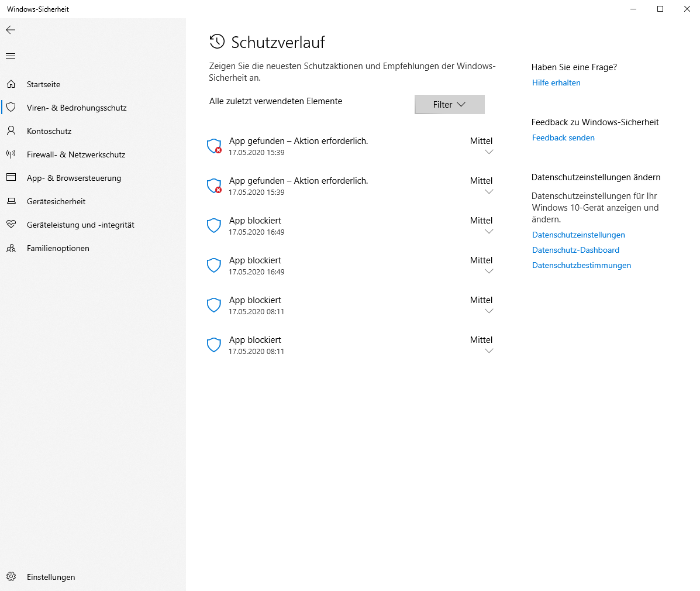700x591 pixels.
Task: Click shield icon of second App gefunden entry
Action: [x=214, y=186]
